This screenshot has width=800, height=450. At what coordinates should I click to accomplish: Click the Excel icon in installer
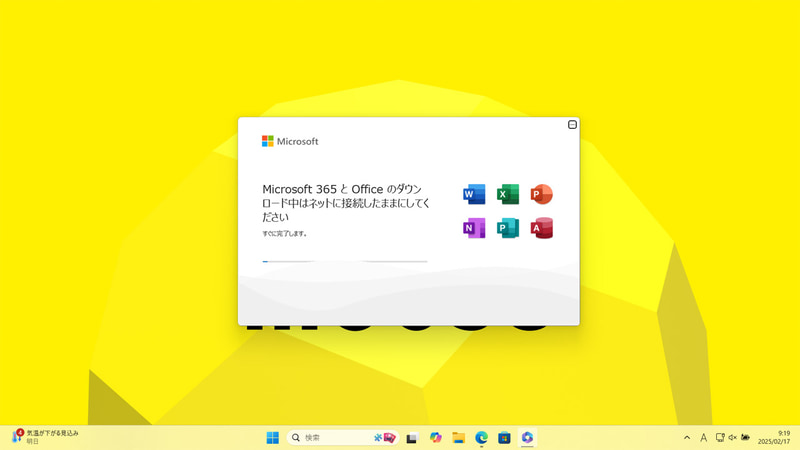click(508, 194)
